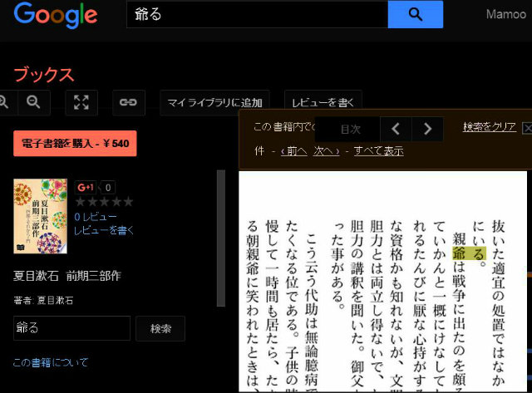Click the in-book search field containing 爺る
This screenshot has height=393, width=532.
pos(71,328)
